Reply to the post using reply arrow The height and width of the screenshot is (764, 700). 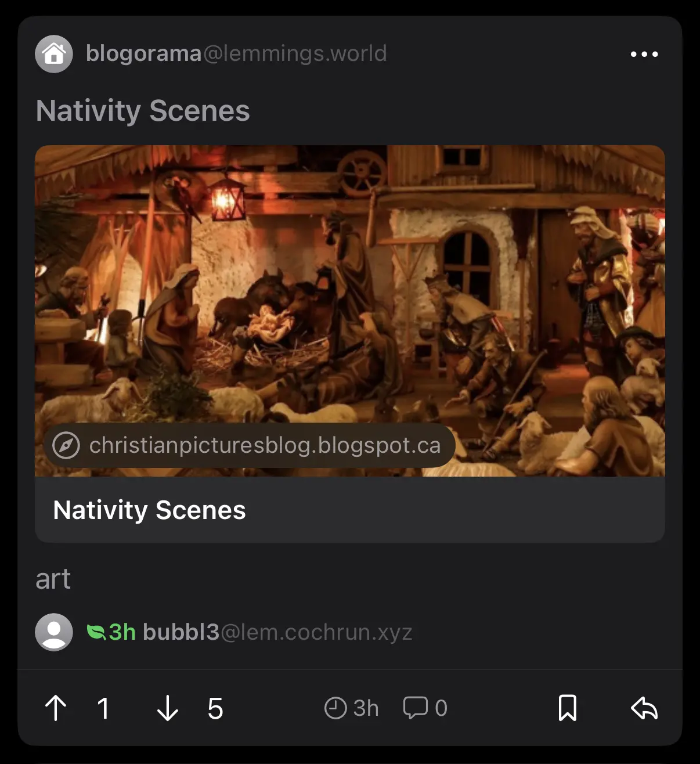[x=644, y=708]
